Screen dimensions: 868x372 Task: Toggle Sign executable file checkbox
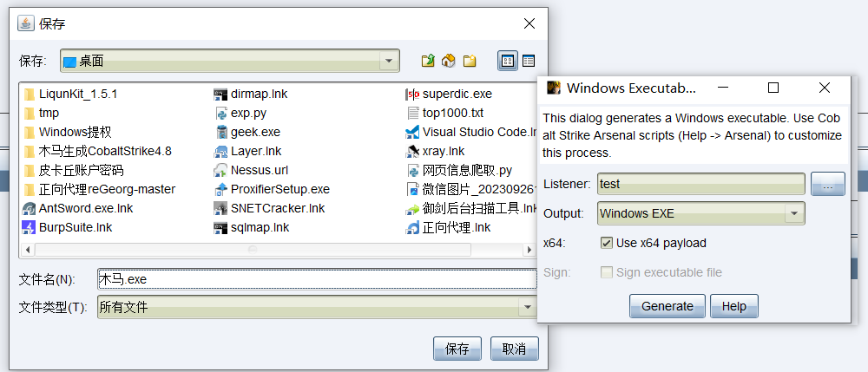point(606,272)
